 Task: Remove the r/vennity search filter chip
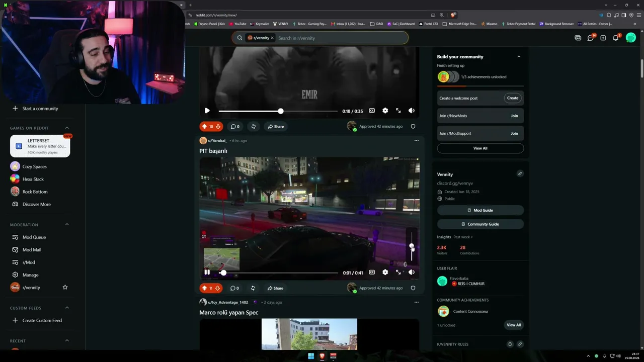[x=272, y=38]
